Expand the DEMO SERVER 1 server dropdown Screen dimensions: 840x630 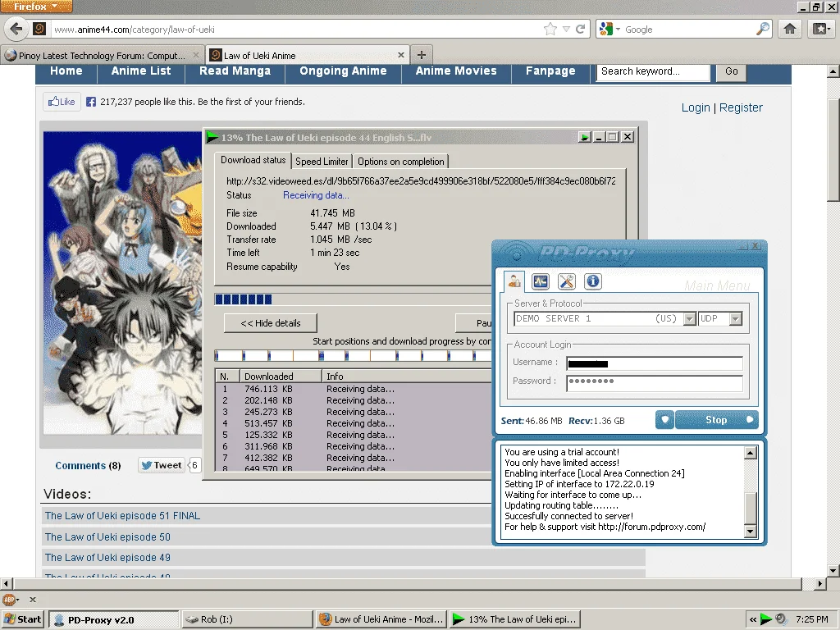tap(690, 319)
